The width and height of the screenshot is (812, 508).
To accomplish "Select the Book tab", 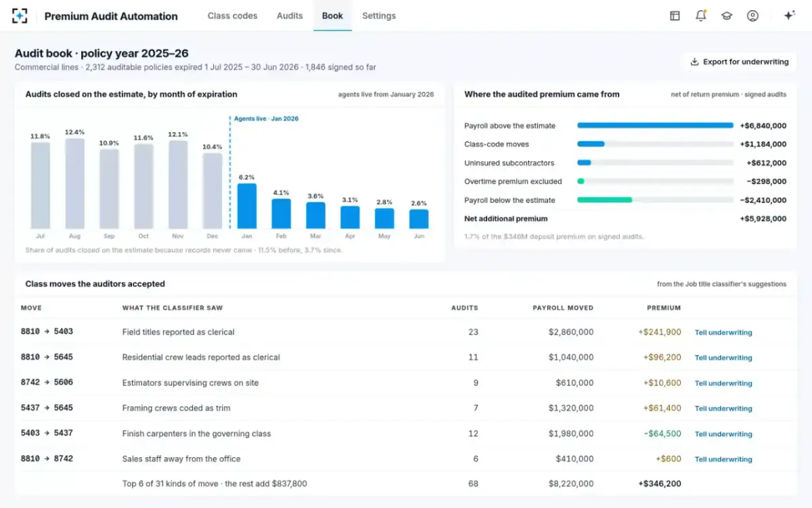I will click(x=332, y=16).
